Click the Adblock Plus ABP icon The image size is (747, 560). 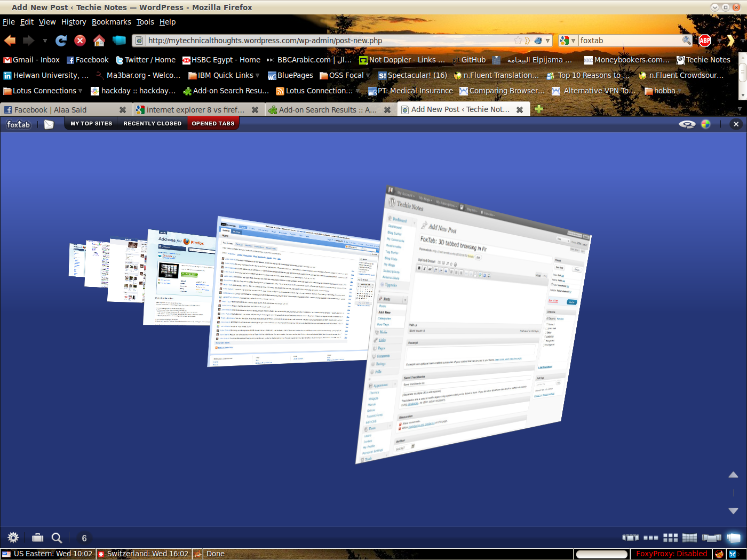pos(705,41)
